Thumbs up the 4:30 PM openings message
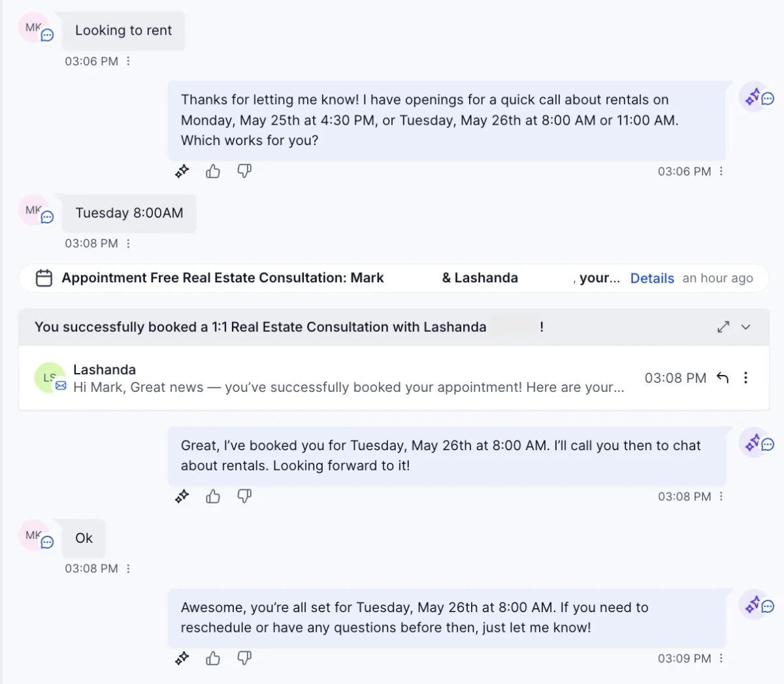Image resolution: width=784 pixels, height=684 pixels. click(x=213, y=171)
